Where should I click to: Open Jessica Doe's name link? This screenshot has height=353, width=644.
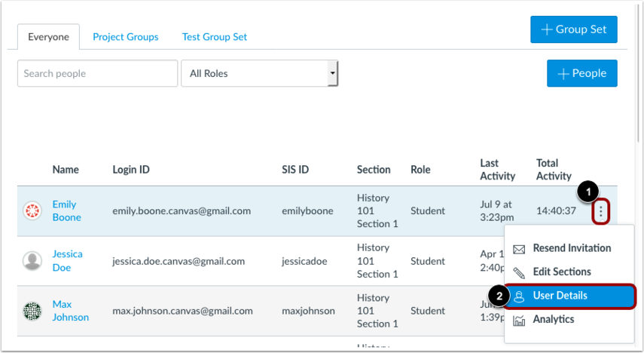coord(67,261)
